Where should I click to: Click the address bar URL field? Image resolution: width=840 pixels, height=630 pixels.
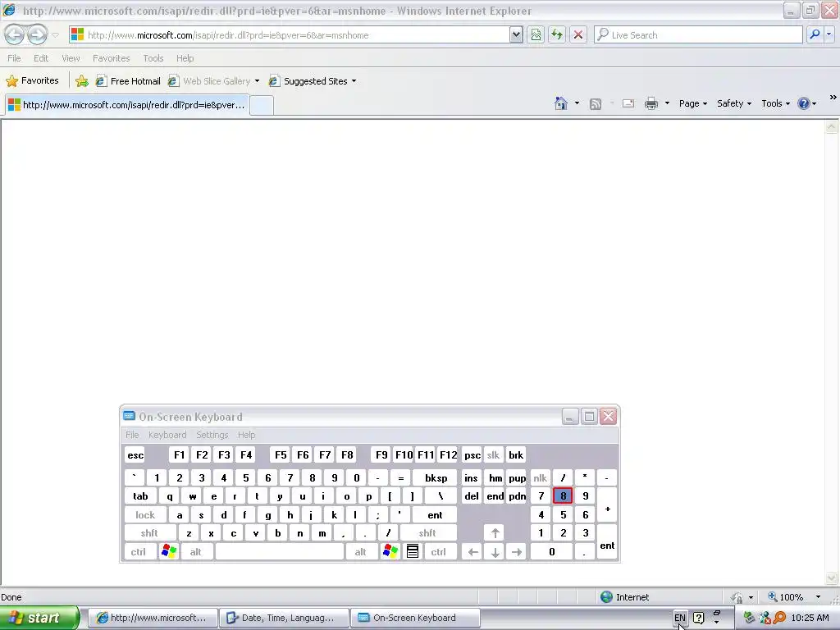pyautogui.click(x=290, y=34)
